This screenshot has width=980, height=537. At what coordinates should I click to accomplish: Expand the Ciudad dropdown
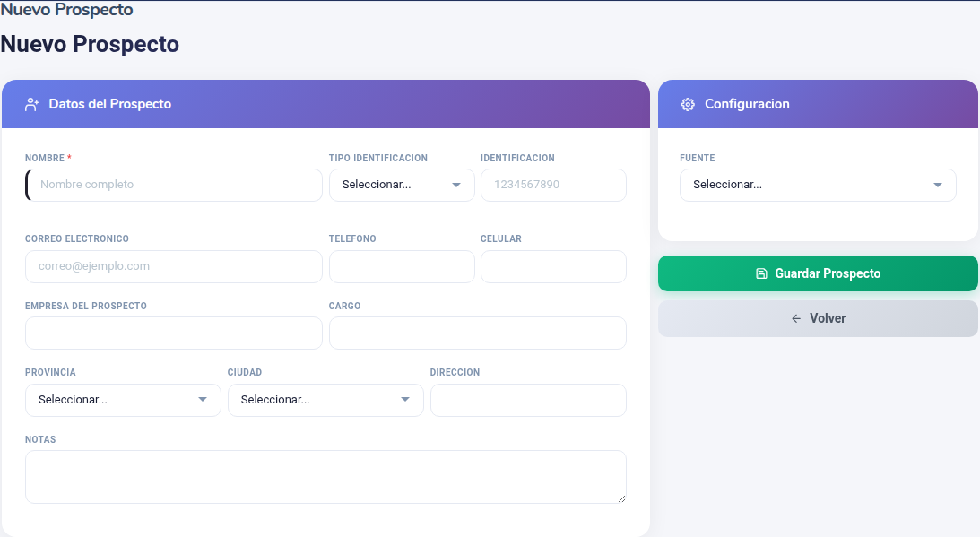click(x=325, y=400)
